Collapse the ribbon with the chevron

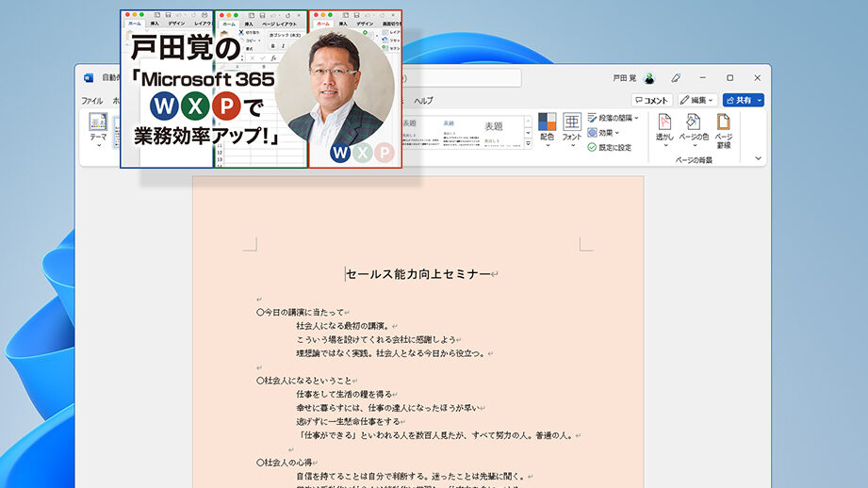click(x=758, y=158)
